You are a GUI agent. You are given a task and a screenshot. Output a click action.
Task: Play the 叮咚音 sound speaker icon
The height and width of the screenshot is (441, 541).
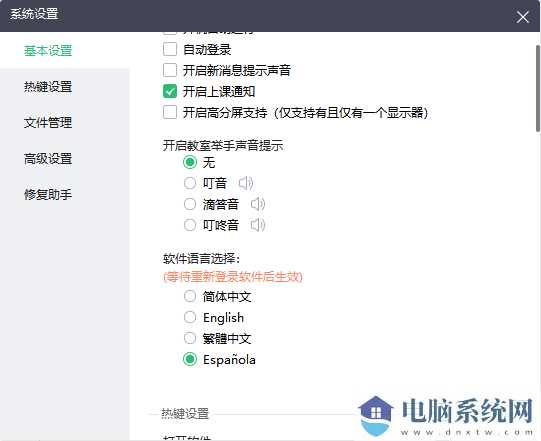258,225
